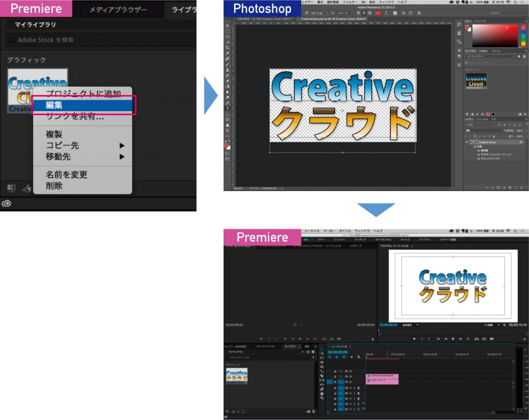Click the hue slider in Photoshop Color panel
529x420 pixels.
pyautogui.click(x=523, y=36)
